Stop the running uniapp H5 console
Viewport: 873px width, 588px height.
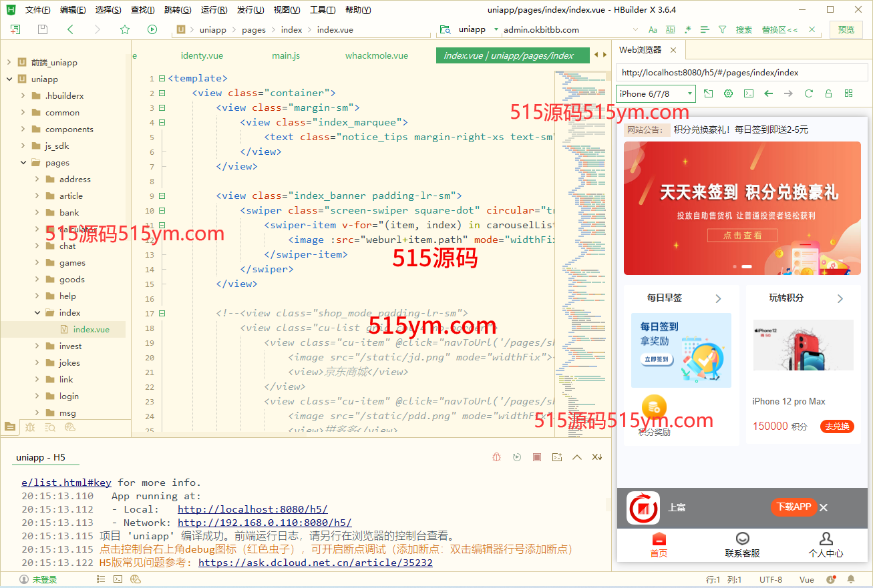pyautogui.click(x=537, y=457)
